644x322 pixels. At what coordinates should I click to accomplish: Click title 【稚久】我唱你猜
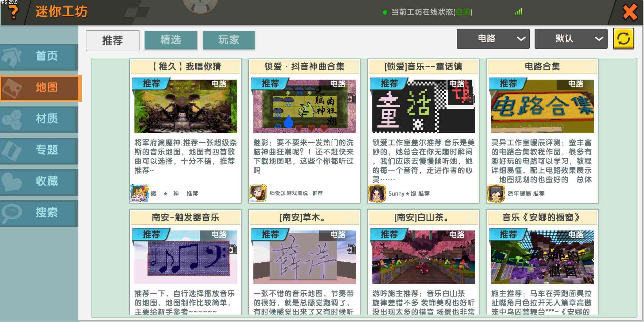(x=186, y=66)
